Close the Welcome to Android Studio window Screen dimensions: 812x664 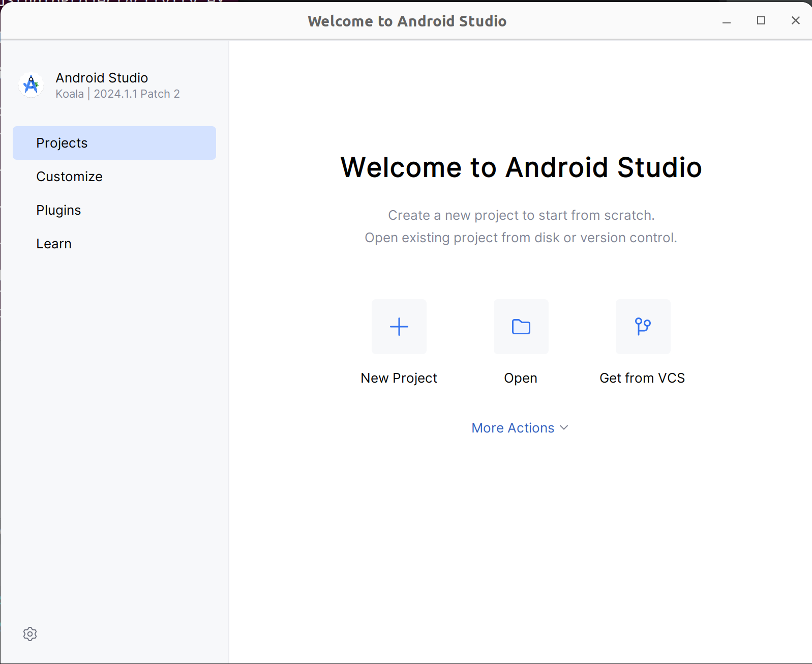click(796, 20)
